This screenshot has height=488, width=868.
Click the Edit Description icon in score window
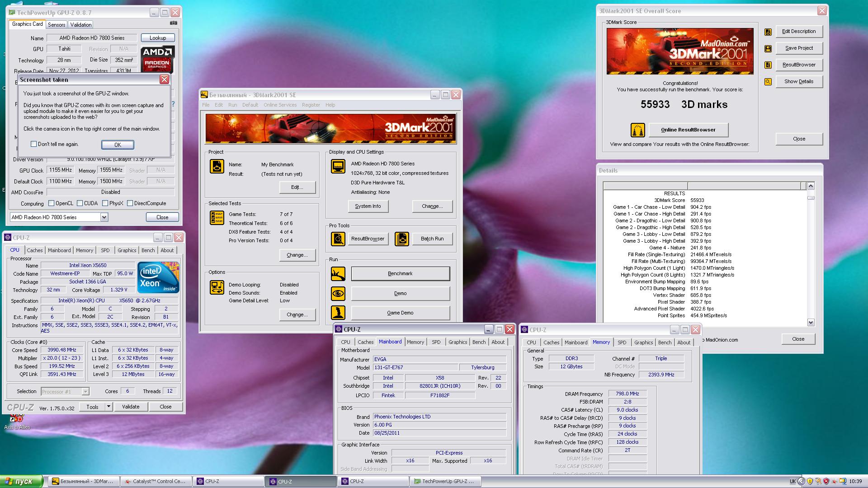click(768, 32)
